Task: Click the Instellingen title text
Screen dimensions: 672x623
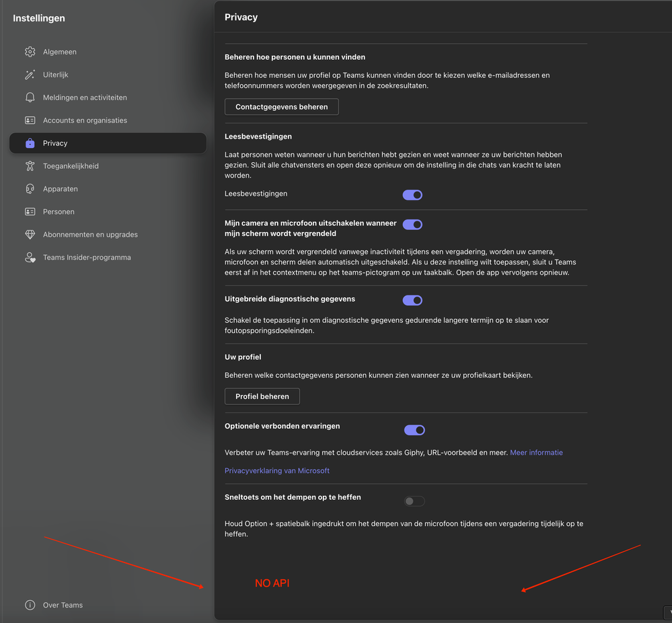Action: pyautogui.click(x=39, y=18)
